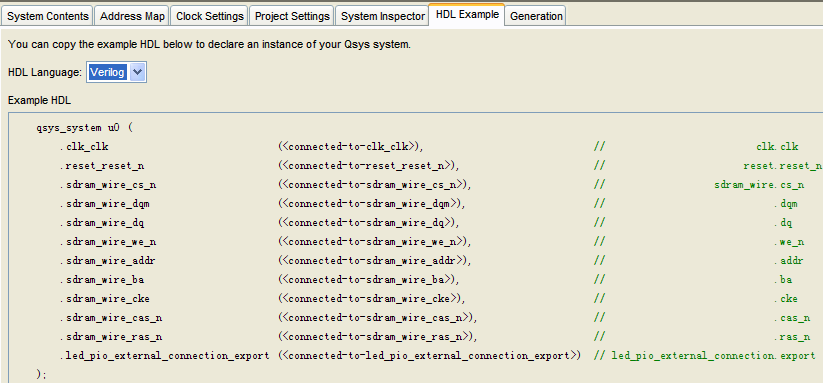
Task: Click the 'qsys_system u0 (' line
Action: [x=86, y=127]
